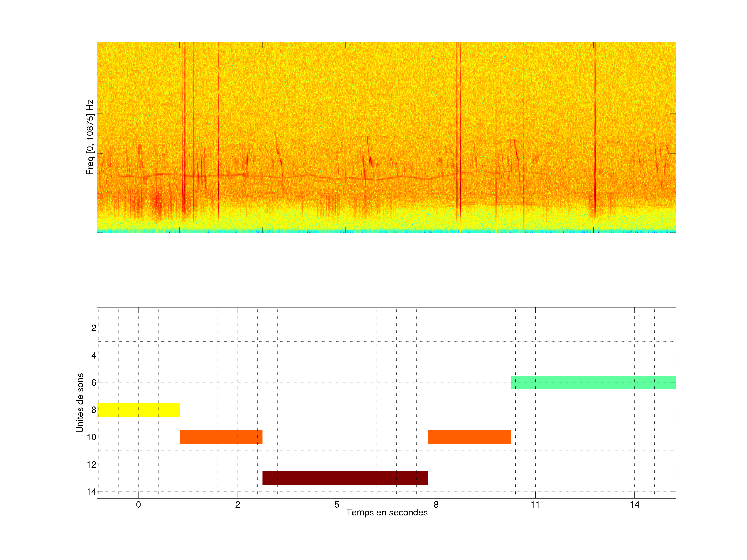Click the 'Unites de sons' axis label
The image size is (747, 560).
point(80,402)
